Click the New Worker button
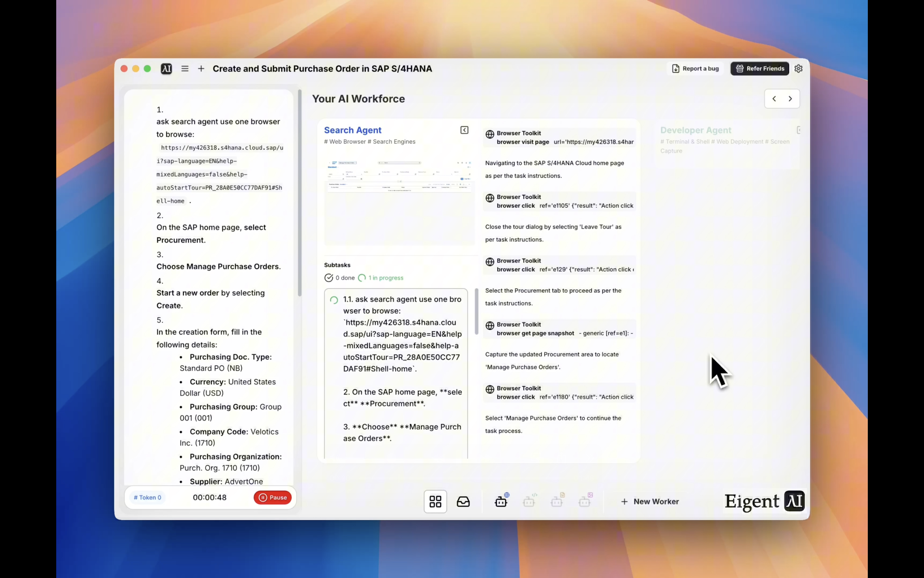 pyautogui.click(x=650, y=502)
